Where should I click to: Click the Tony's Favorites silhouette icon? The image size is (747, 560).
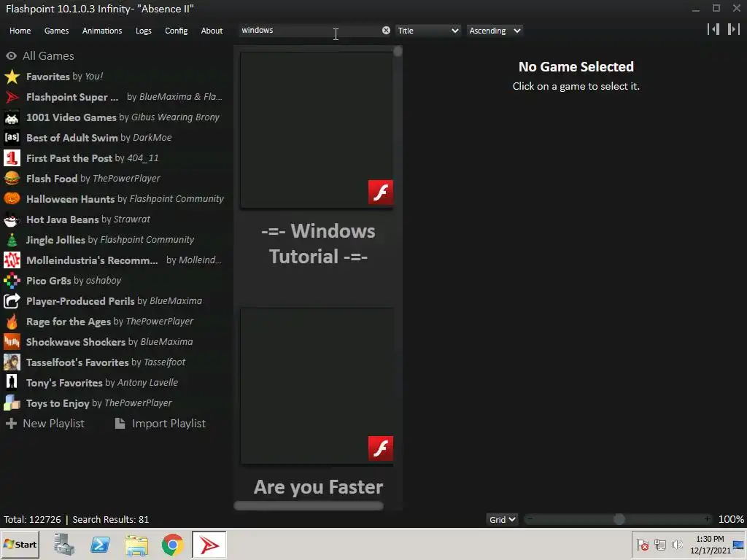pos(12,382)
